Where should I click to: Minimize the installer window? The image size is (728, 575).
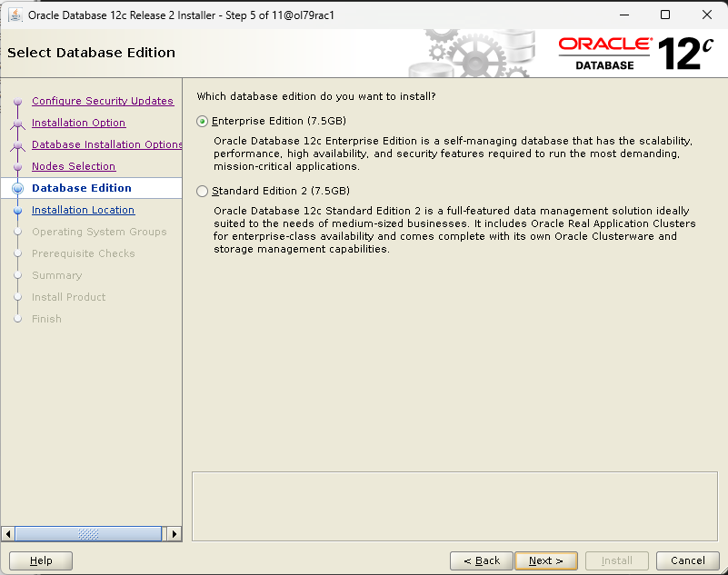pyautogui.click(x=624, y=15)
